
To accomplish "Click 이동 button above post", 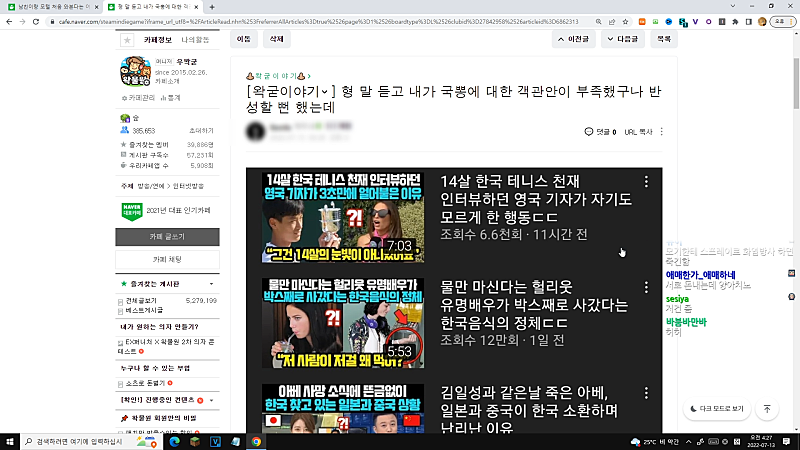I will point(244,39).
